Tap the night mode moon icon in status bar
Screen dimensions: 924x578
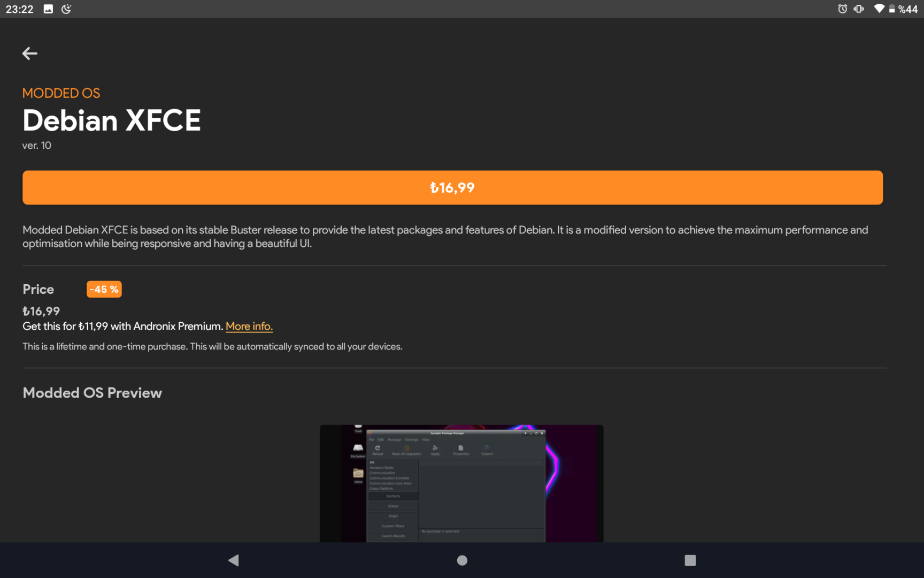point(66,9)
